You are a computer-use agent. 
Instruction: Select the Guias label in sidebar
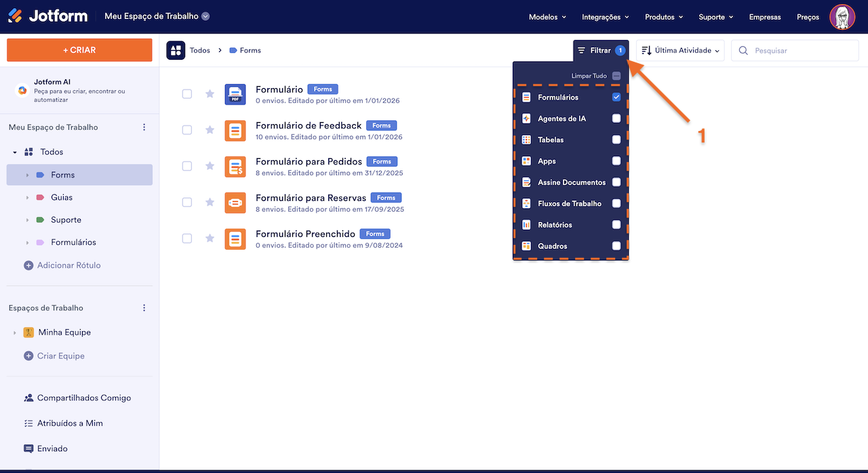pyautogui.click(x=62, y=197)
